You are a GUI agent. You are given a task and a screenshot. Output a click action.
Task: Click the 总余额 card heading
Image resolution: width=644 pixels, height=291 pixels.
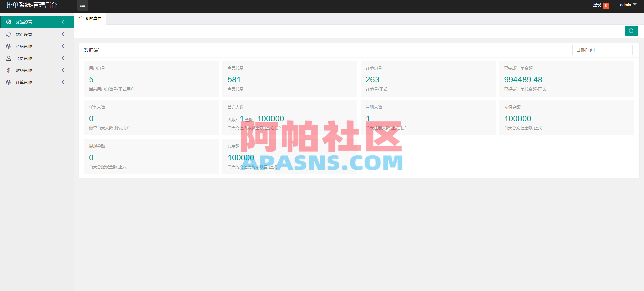pos(233,146)
